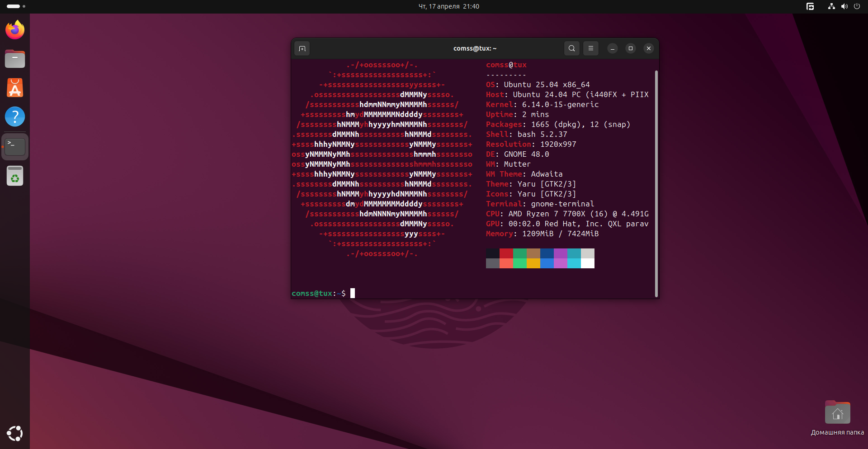The width and height of the screenshot is (868, 449).
Task: Show applications via the Ubuntu logo button
Action: 15,434
